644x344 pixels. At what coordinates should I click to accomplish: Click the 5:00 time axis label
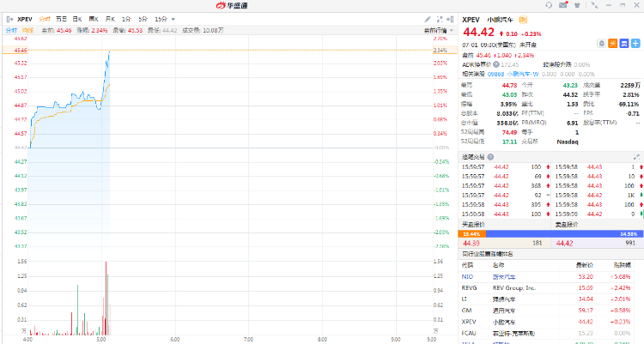101,340
